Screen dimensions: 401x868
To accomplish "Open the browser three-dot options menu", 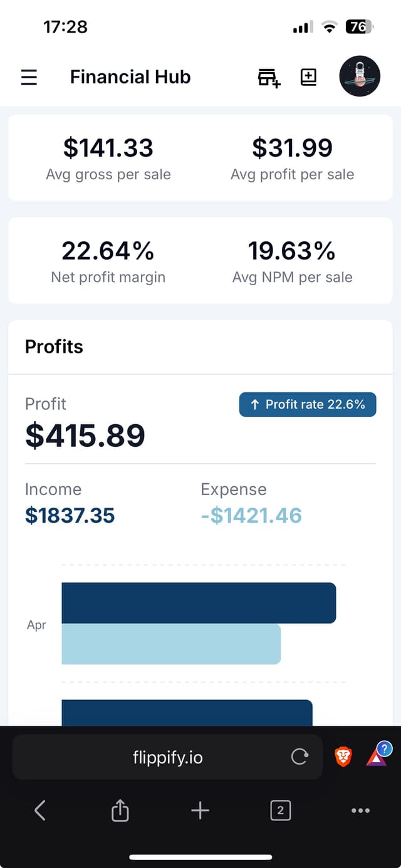I will click(360, 810).
